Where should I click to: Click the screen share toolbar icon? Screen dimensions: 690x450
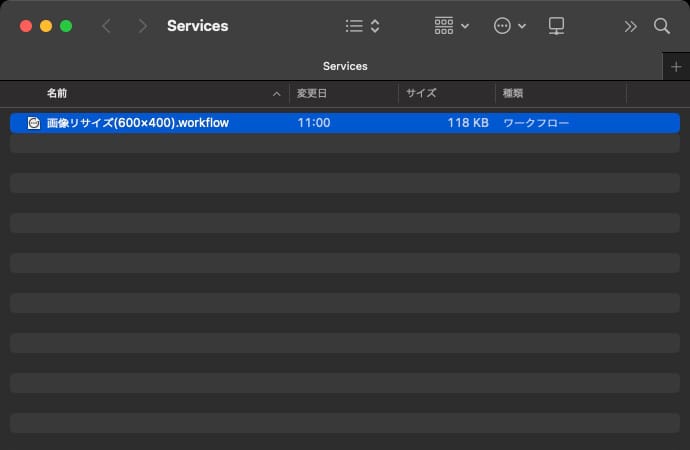(557, 26)
